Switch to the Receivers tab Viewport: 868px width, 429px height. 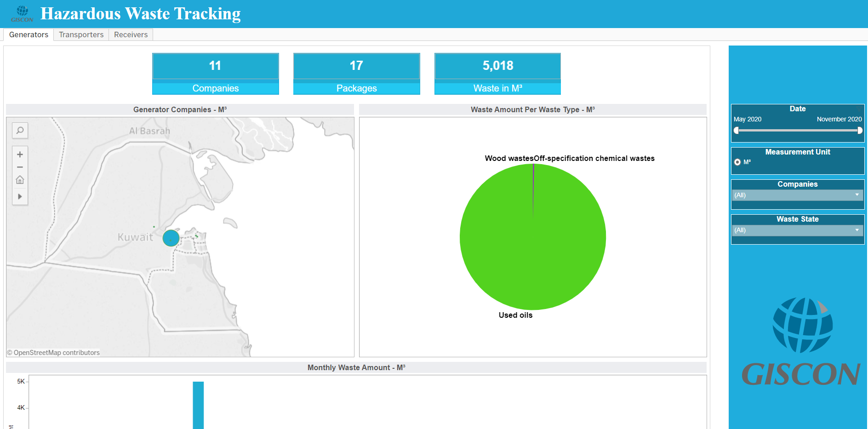[x=131, y=34]
